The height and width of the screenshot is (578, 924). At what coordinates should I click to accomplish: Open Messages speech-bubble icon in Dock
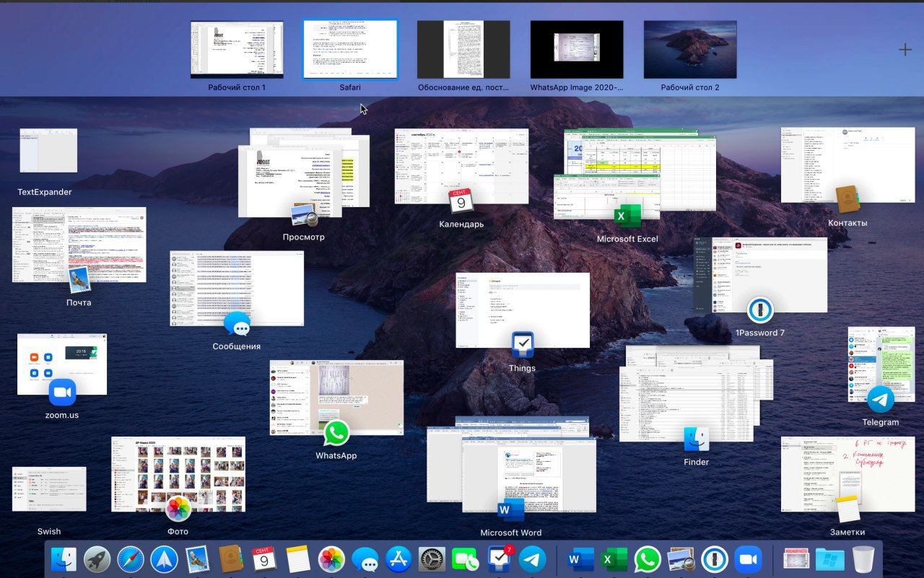pyautogui.click(x=365, y=559)
